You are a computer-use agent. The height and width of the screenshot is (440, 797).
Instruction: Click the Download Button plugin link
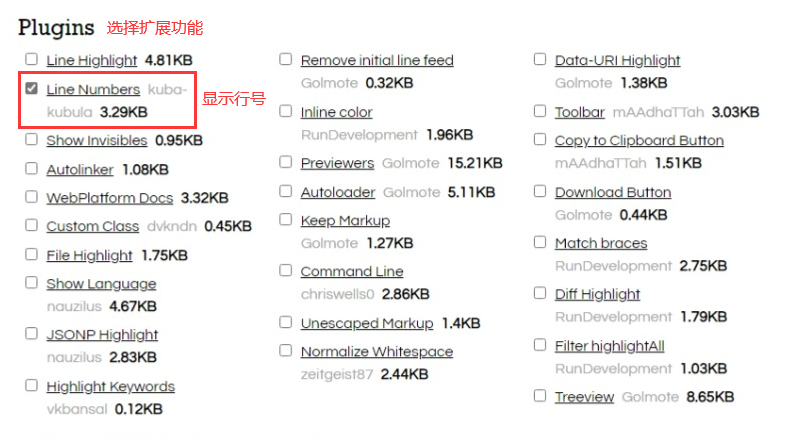coord(613,192)
